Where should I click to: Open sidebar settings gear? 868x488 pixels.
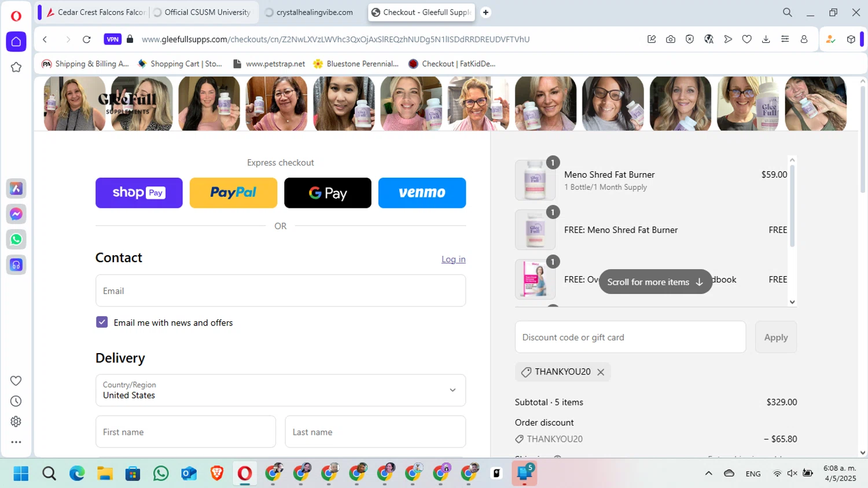point(16,421)
